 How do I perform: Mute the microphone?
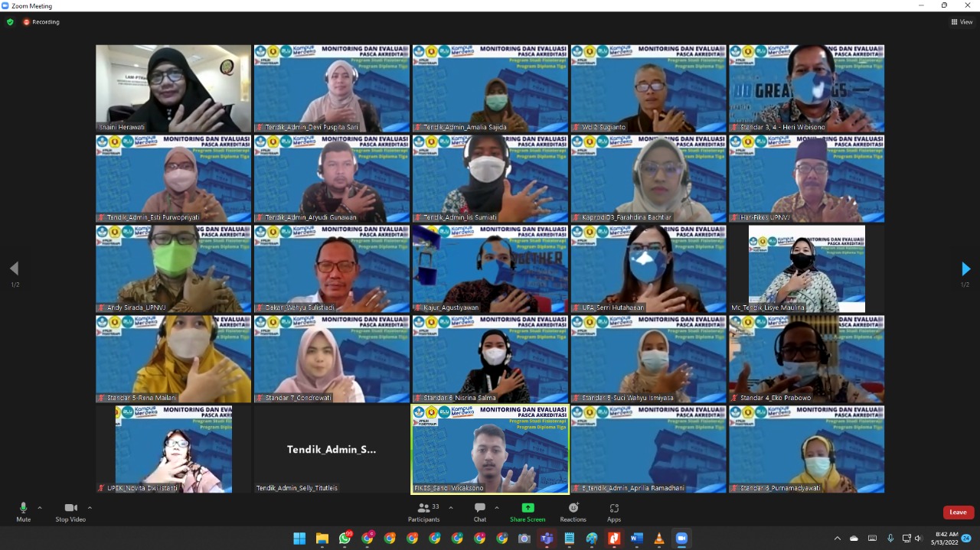click(23, 511)
